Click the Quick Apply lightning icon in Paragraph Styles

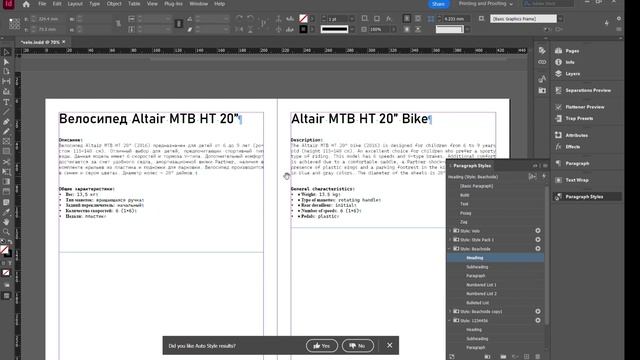(544, 176)
